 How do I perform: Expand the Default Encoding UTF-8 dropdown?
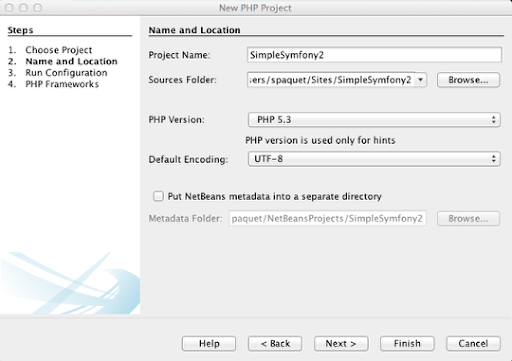click(374, 159)
